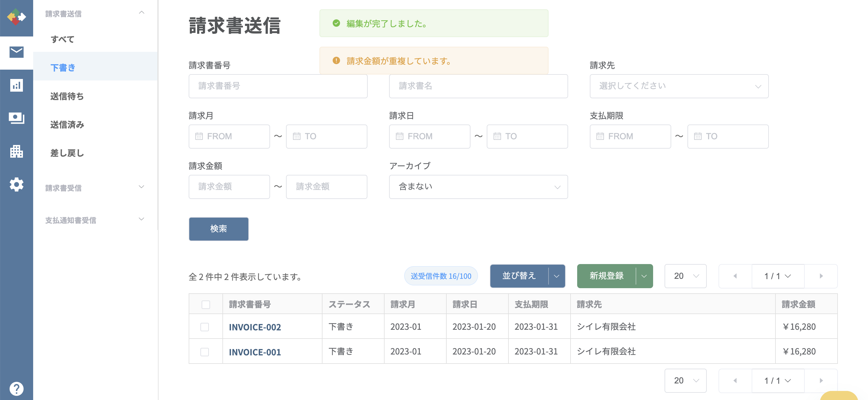This screenshot has width=868, height=400.
Task: Click calendar icon in 請求日 FROM field
Action: pyautogui.click(x=400, y=136)
